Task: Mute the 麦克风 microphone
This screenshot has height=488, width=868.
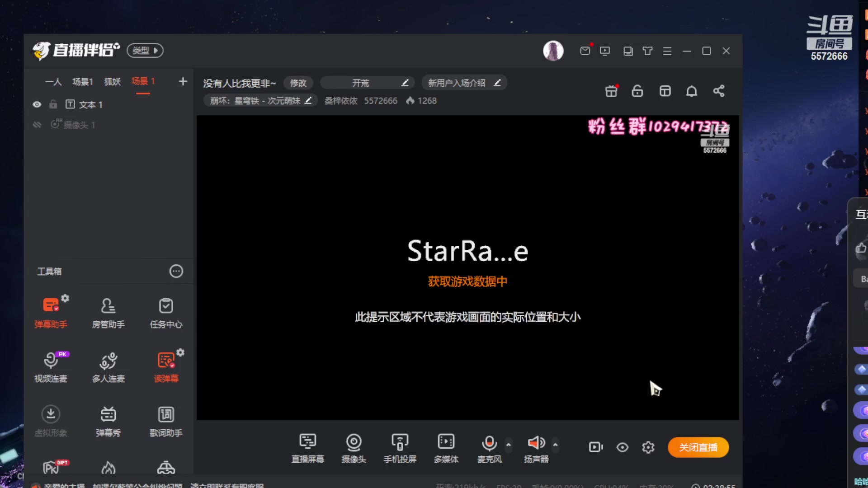Action: 489,448
